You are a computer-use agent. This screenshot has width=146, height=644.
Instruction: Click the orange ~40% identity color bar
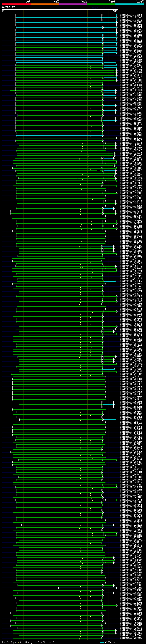pyautogui.click(x=45, y=4)
